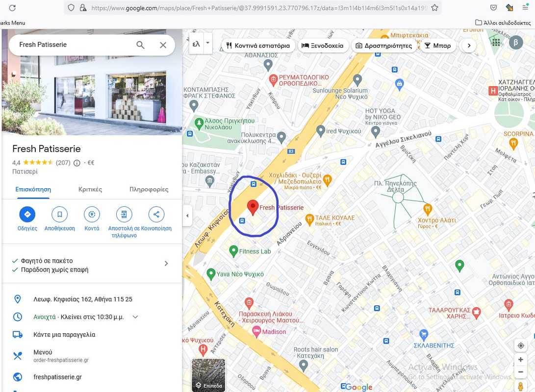The height and width of the screenshot is (392, 535).
Task: Click the Χοντρό Αλάτι restaurant marker
Action: [x=428, y=209]
